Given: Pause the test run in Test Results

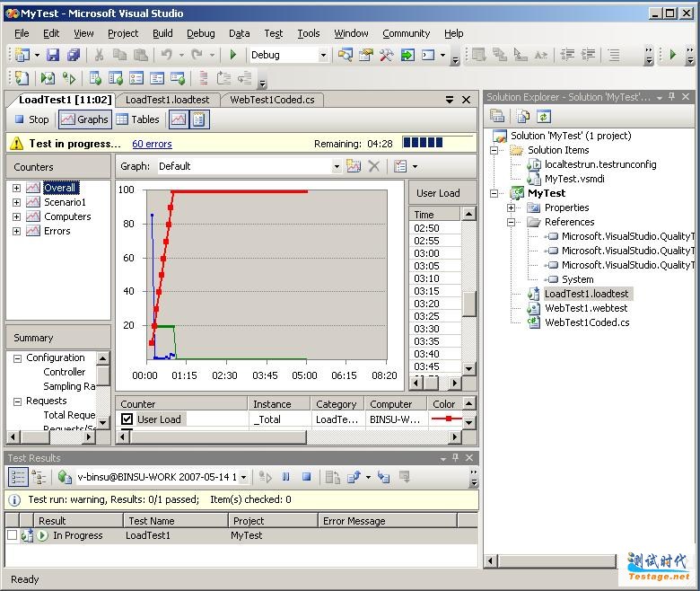Looking at the screenshot, I should pyautogui.click(x=286, y=478).
